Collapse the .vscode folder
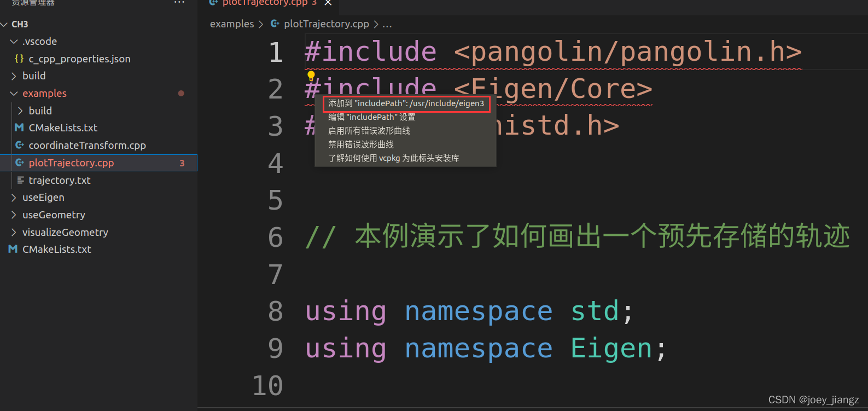This screenshot has width=868, height=411. (x=14, y=42)
